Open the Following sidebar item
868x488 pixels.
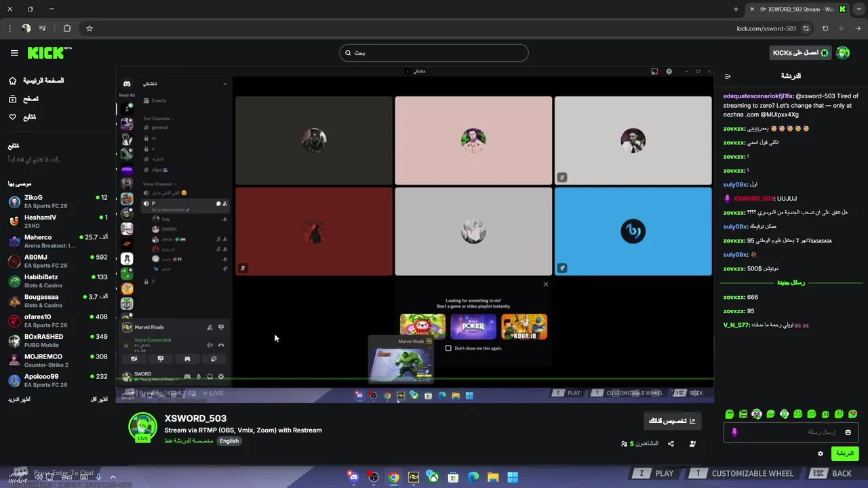coord(22,117)
